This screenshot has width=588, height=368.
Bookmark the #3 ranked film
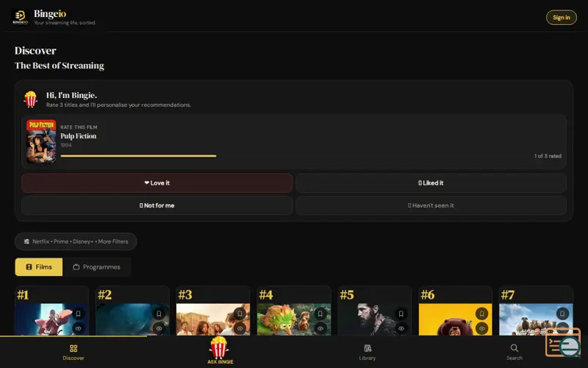tap(240, 314)
